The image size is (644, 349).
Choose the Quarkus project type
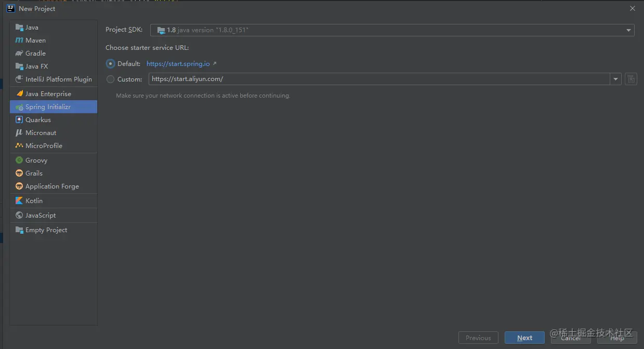(x=54, y=120)
